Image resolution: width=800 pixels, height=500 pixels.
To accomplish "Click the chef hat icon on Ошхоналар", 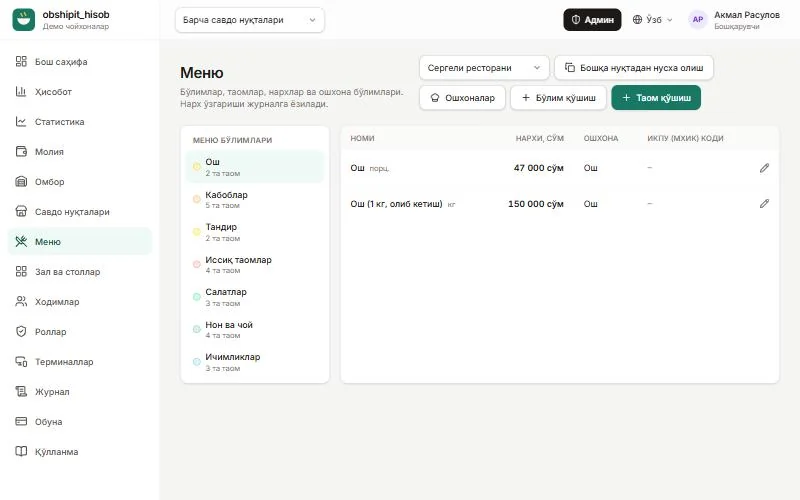I will tap(435, 97).
